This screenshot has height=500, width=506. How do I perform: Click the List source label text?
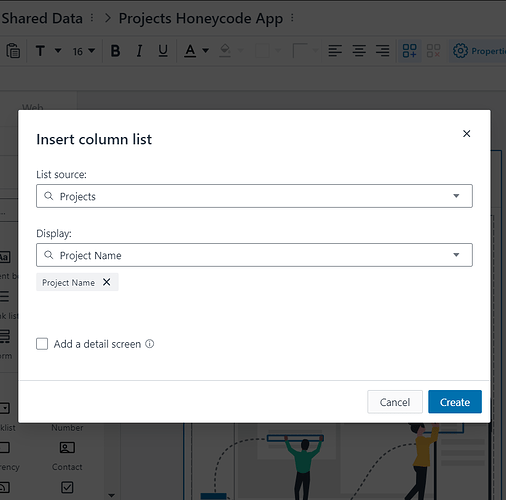61,174
